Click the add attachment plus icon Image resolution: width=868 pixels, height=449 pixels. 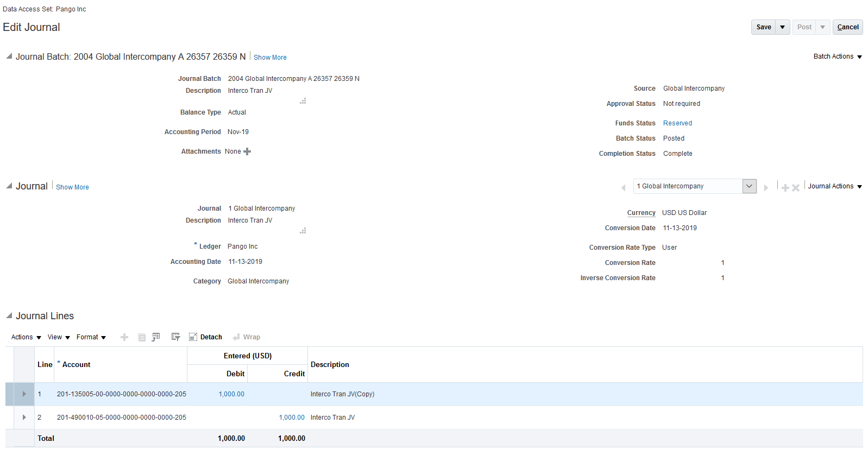tap(247, 151)
